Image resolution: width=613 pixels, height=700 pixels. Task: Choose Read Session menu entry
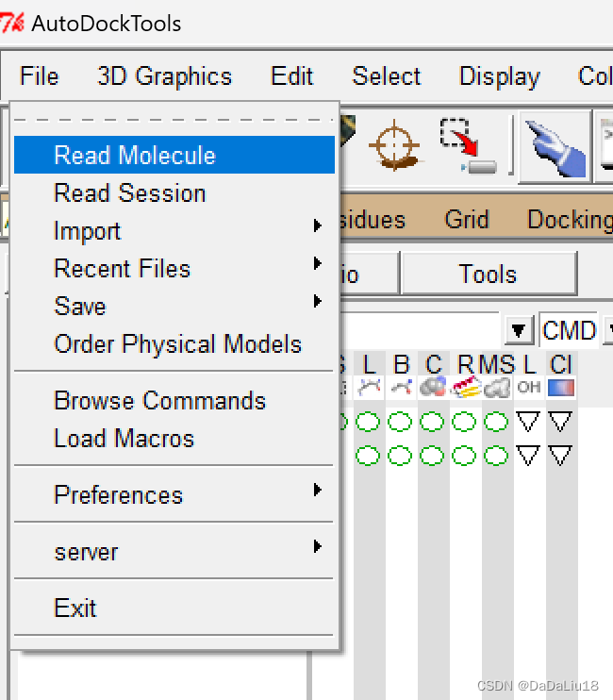tap(174, 192)
